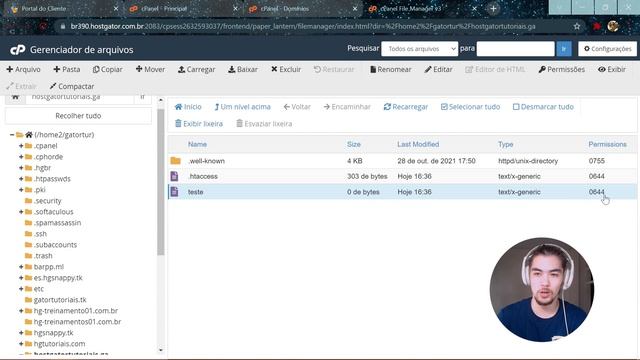This screenshot has width=640, height=360.
Task: Select the .security folder in tree
Action: pyautogui.click(x=47, y=201)
